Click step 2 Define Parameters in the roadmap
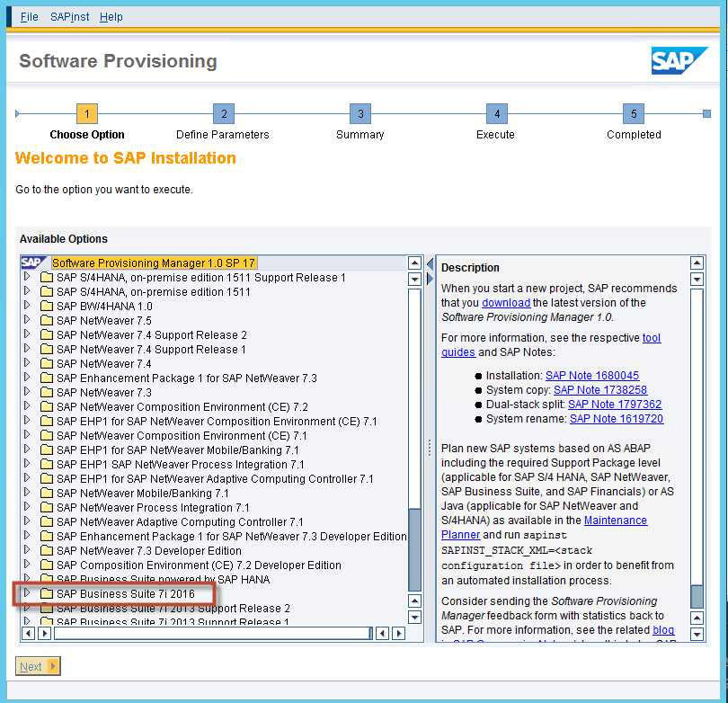 (223, 114)
